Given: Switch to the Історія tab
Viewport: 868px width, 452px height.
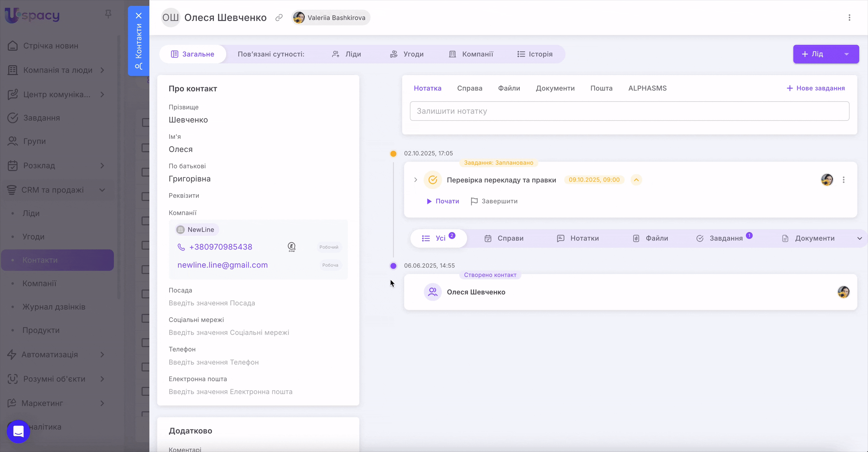Looking at the screenshot, I should click(535, 54).
